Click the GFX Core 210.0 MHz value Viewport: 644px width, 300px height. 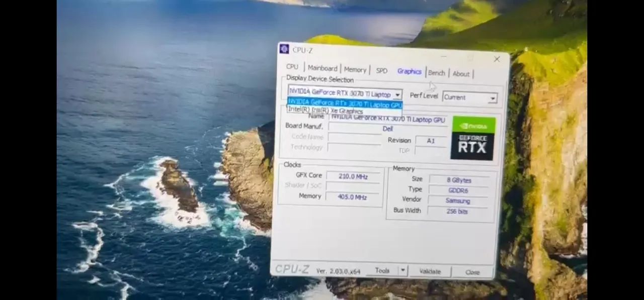pos(353,176)
